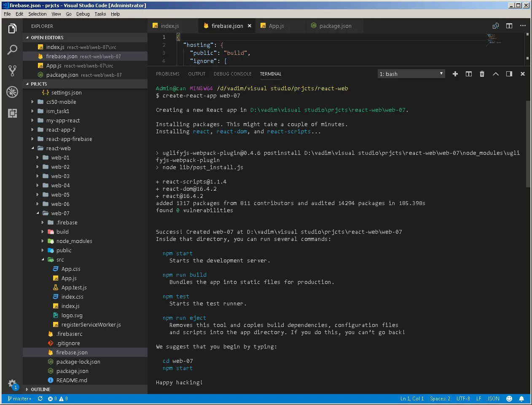Click the notifications bell in status bar
The image size is (532, 405).
521,399
